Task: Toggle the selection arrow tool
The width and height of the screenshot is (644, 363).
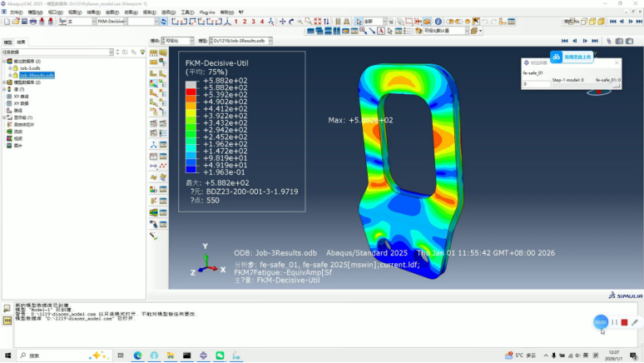Action: point(359,22)
